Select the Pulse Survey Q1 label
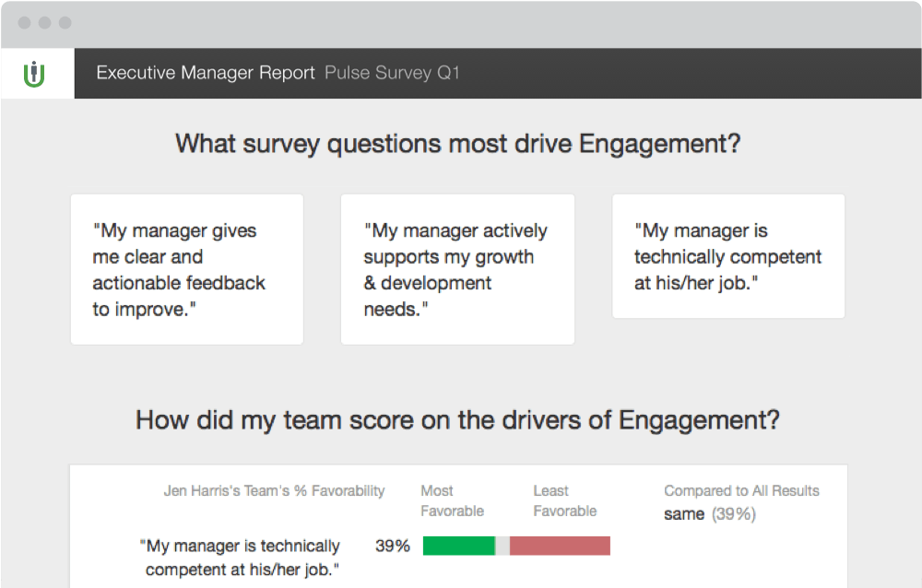This screenshot has height=588, width=922. point(392,73)
